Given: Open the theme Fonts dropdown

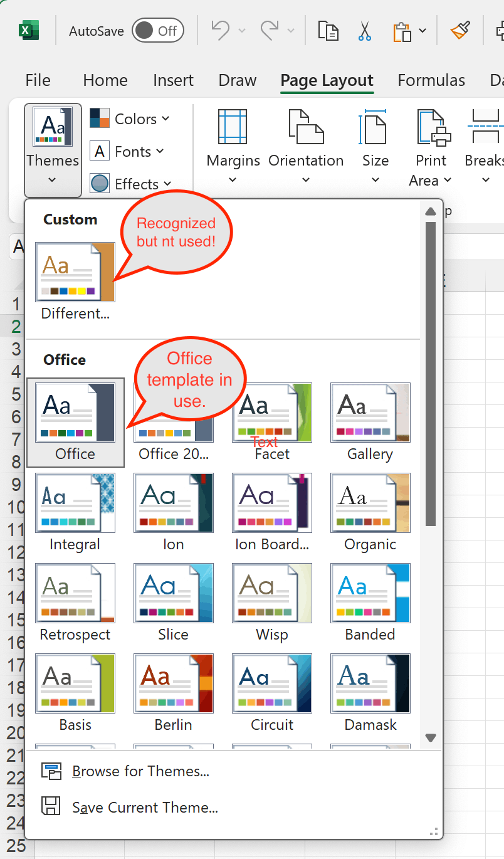Looking at the screenshot, I should [127, 151].
